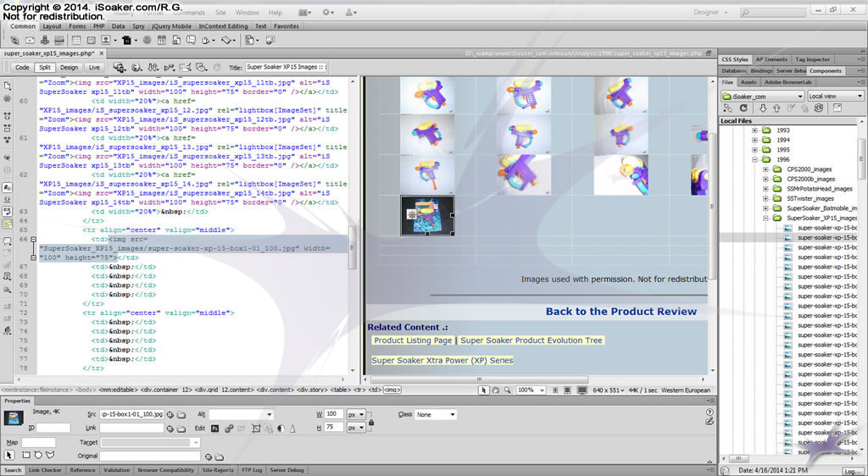The height and width of the screenshot is (476, 868).
Task: Open the Multiscreen preview icon
Action: 119,68
